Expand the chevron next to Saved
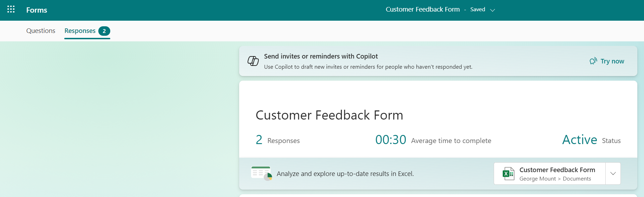644x197 pixels. (x=492, y=10)
